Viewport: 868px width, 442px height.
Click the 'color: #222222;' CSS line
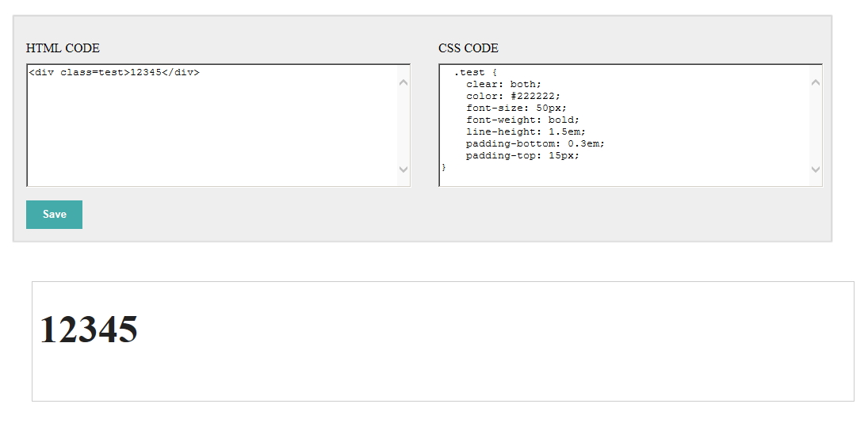click(513, 97)
